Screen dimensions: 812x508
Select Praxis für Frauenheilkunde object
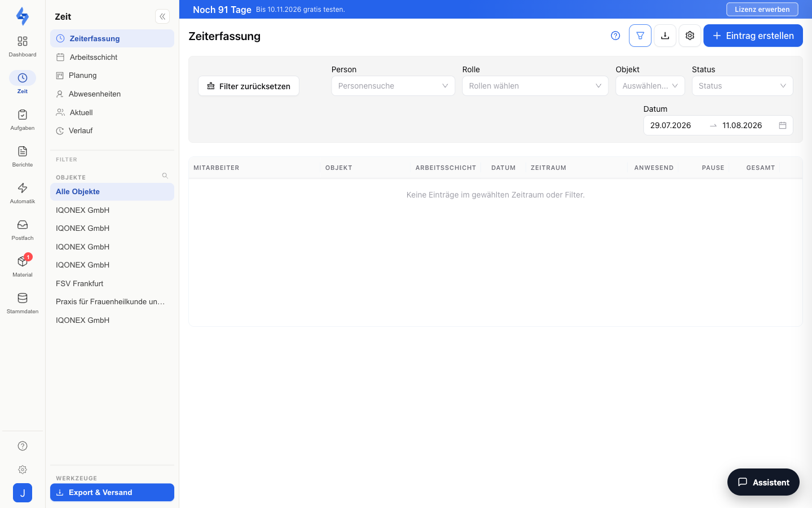click(112, 301)
